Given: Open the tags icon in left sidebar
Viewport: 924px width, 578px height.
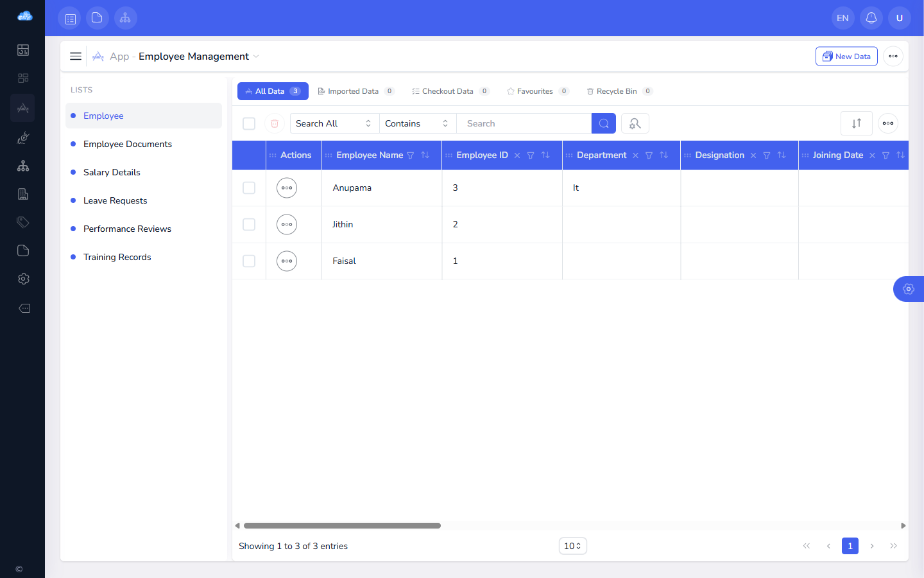Looking at the screenshot, I should click(23, 222).
